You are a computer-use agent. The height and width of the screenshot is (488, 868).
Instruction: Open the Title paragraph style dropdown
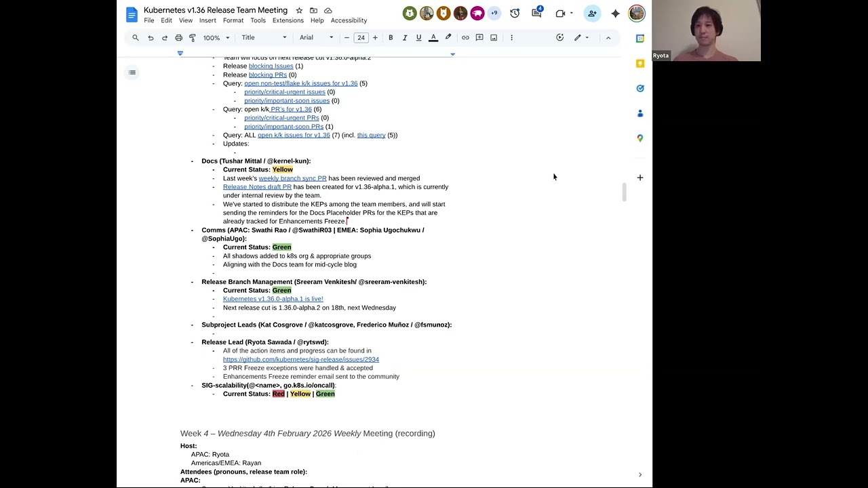pos(264,38)
